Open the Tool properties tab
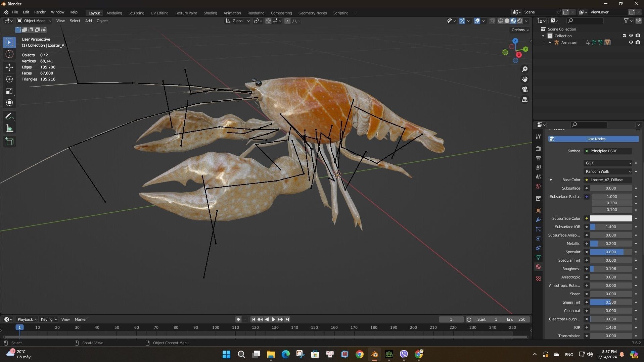The width and height of the screenshot is (644, 362). (538, 137)
